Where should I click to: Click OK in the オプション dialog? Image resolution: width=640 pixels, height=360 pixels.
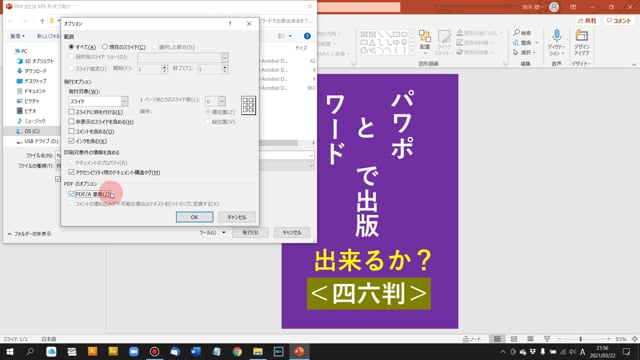pyautogui.click(x=194, y=217)
